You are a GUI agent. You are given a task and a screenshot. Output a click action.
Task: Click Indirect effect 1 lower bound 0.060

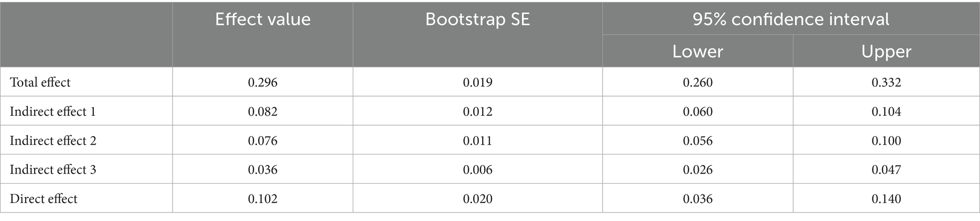(697, 111)
